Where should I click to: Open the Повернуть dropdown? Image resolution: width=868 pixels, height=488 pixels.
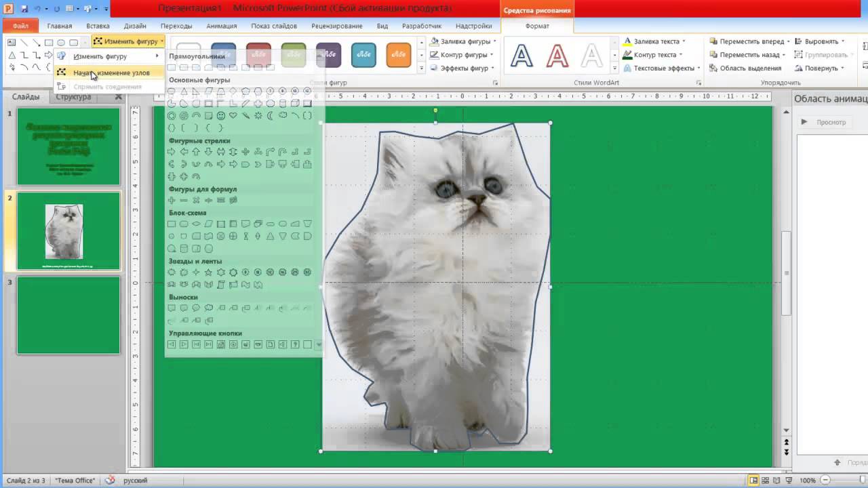pos(819,68)
